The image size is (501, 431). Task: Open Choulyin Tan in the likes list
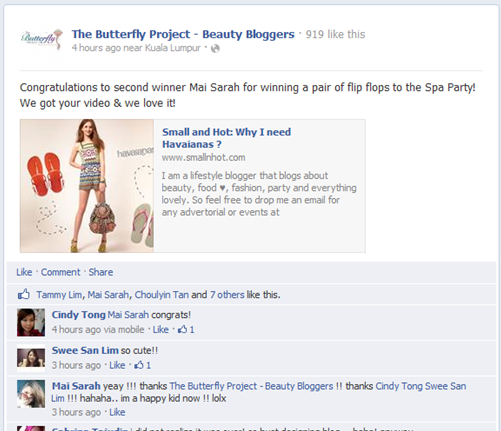click(x=162, y=295)
